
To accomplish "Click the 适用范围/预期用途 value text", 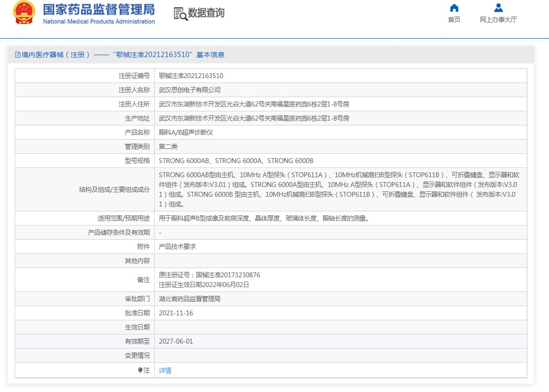I will point(264,218).
